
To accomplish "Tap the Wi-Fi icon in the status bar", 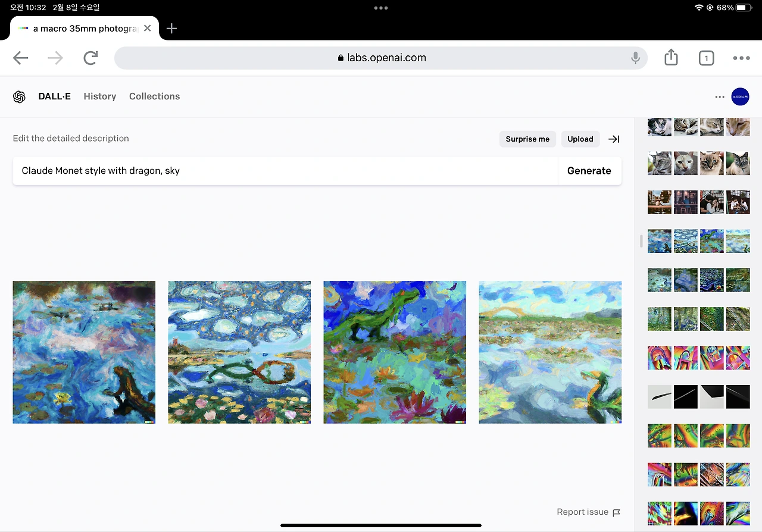I will point(699,8).
